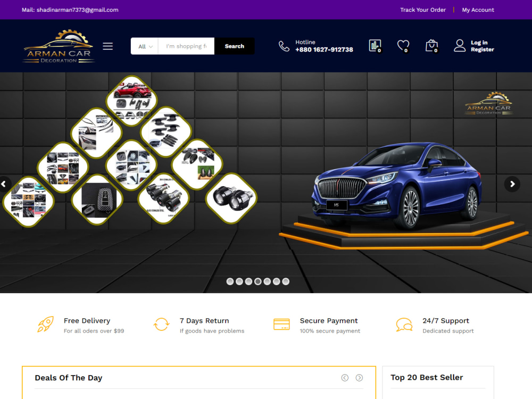Click the Register link

[482, 49]
